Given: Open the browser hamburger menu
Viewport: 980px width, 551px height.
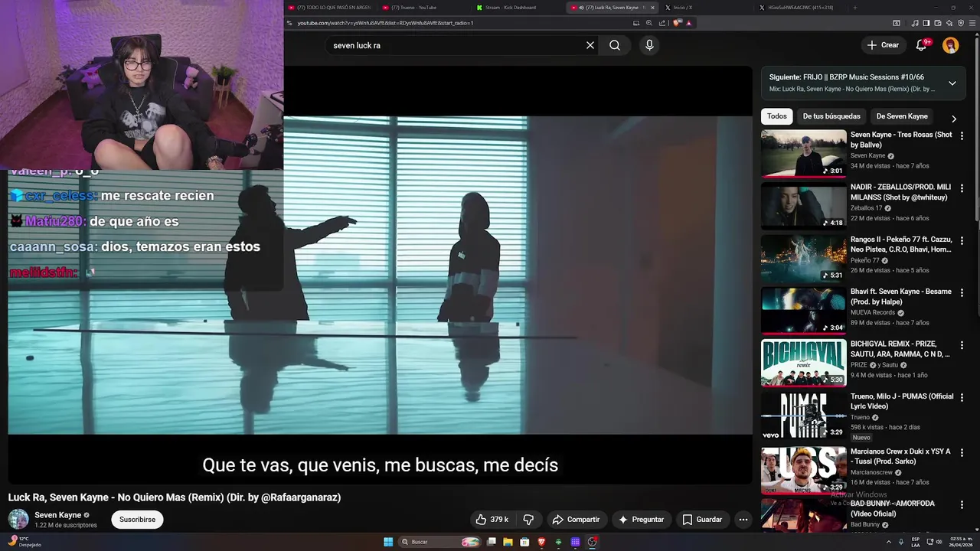Looking at the screenshot, I should (x=971, y=23).
